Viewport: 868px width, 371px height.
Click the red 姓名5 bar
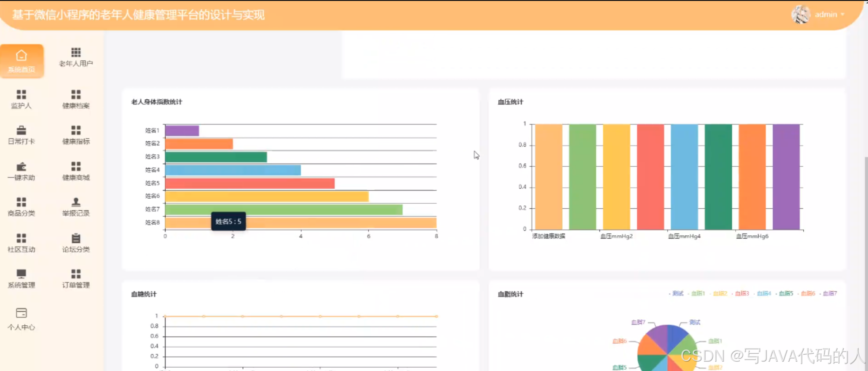pos(250,183)
